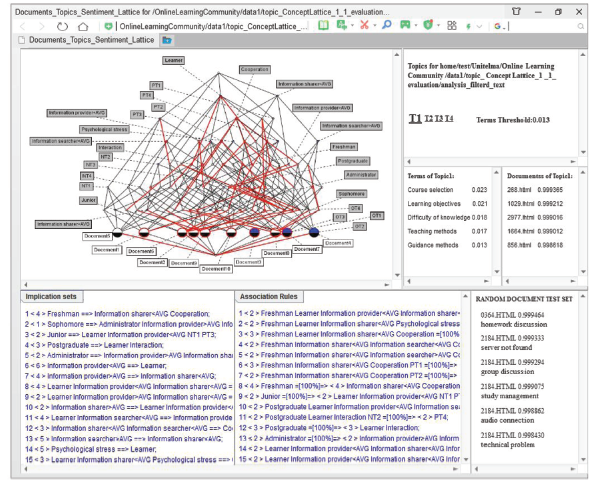
Task: Go to the home page icon
Action: (83, 26)
